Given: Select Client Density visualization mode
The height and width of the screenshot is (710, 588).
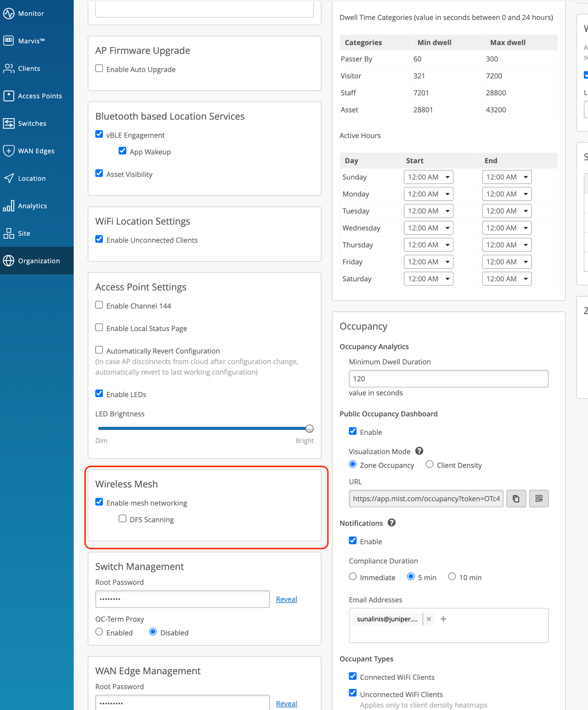Looking at the screenshot, I should (429, 464).
